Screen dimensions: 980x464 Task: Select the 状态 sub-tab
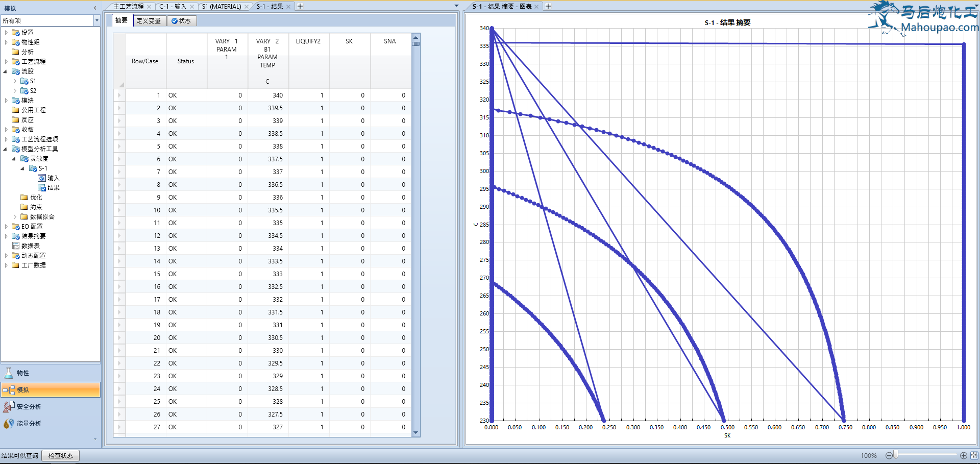(181, 21)
